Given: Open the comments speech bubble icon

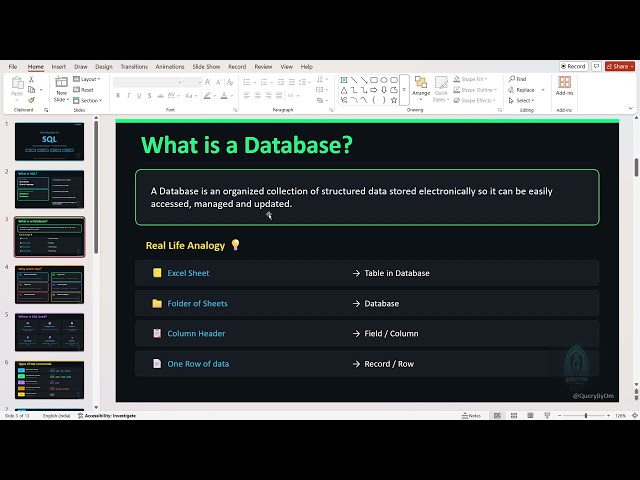Looking at the screenshot, I should point(596,66).
